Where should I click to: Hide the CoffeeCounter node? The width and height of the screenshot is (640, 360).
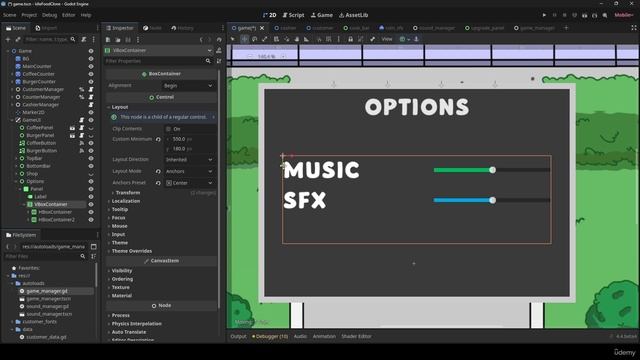click(x=91, y=74)
